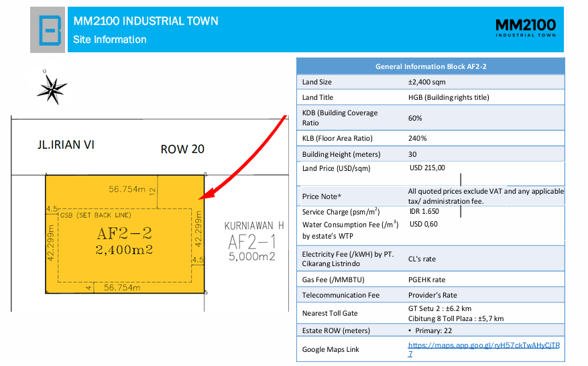588x366 pixels.
Task: Click the KDB value '60%'
Action: 415,118
